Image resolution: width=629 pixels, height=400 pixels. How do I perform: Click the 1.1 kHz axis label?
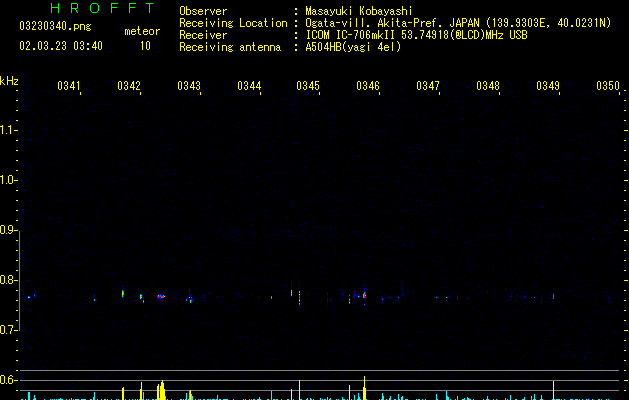[x=8, y=130]
